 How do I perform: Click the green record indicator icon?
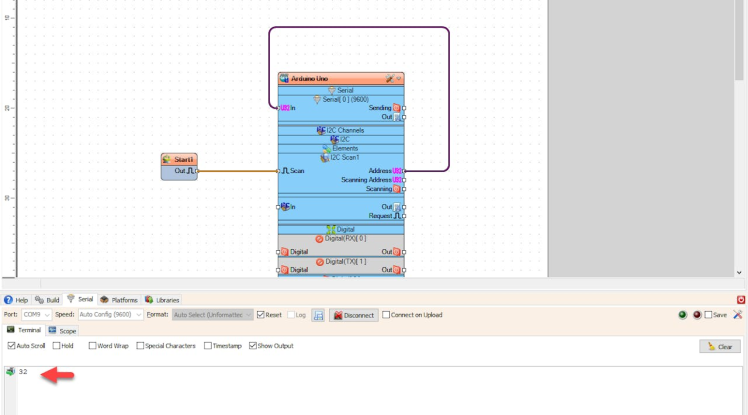tap(683, 314)
